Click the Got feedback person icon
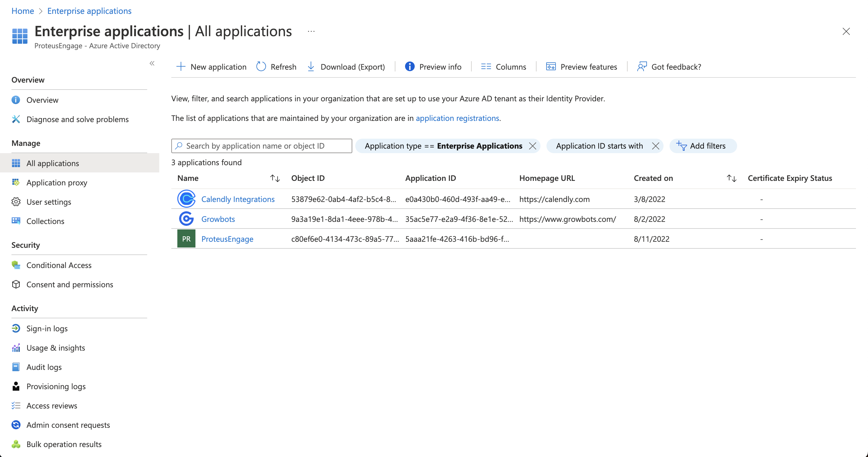The height and width of the screenshot is (457, 868). click(x=642, y=66)
